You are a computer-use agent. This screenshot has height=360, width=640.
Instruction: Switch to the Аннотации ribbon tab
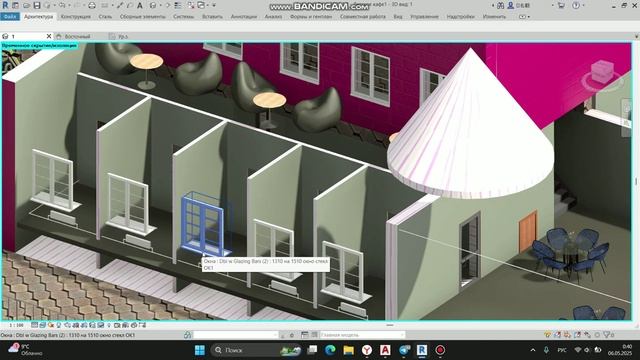pyautogui.click(x=244, y=17)
